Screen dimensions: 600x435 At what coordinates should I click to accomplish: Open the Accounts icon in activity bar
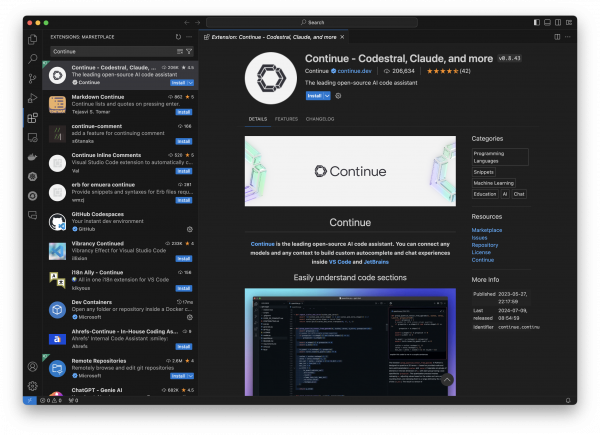tap(32, 367)
